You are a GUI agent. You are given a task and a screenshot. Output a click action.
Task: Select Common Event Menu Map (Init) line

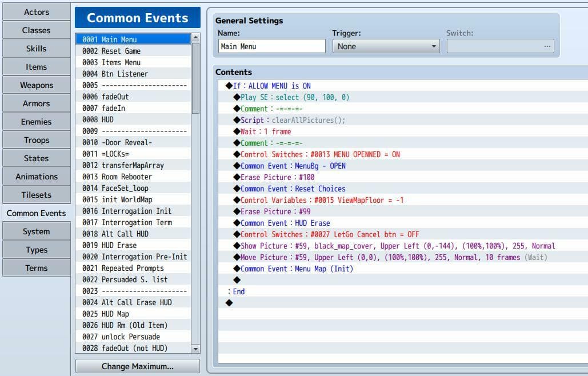(403, 269)
